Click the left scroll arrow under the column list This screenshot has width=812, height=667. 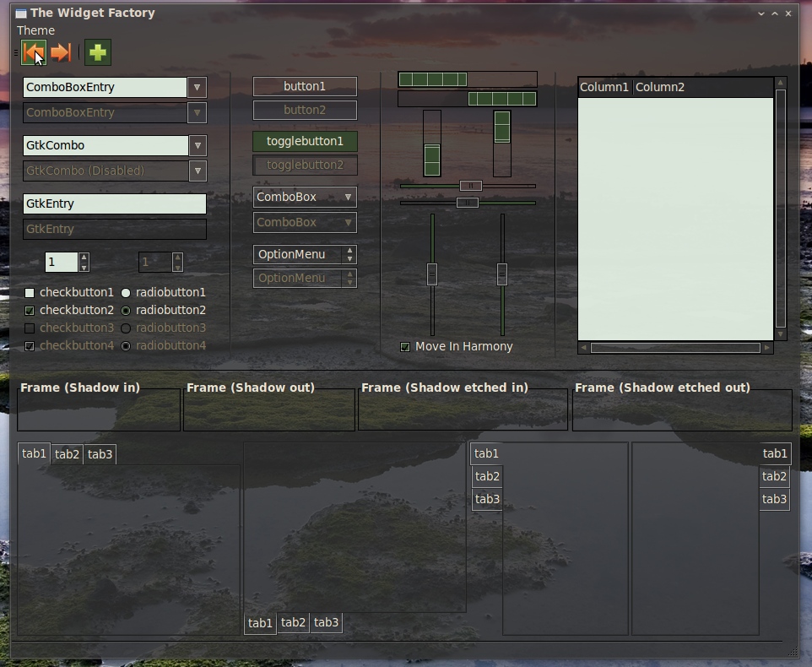pos(583,348)
